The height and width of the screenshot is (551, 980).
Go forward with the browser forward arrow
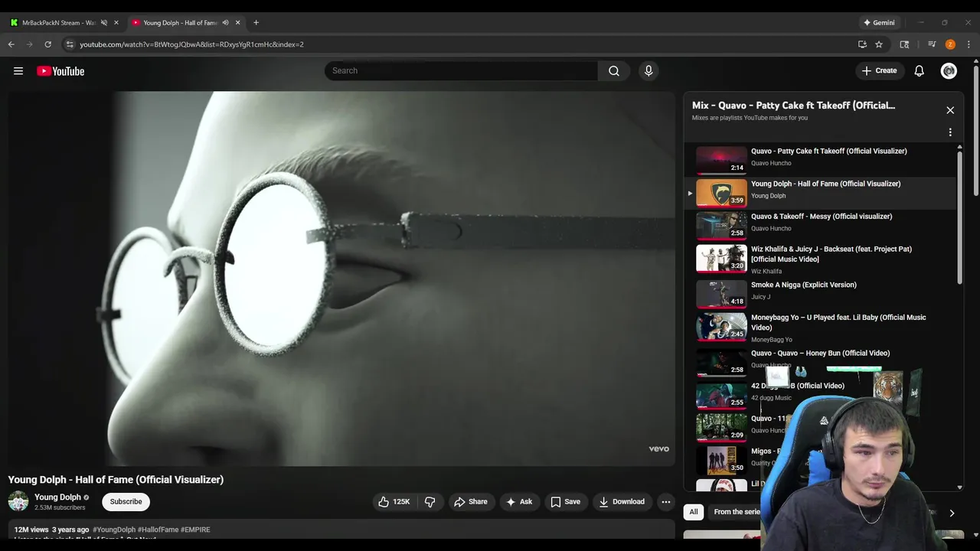tap(30, 44)
